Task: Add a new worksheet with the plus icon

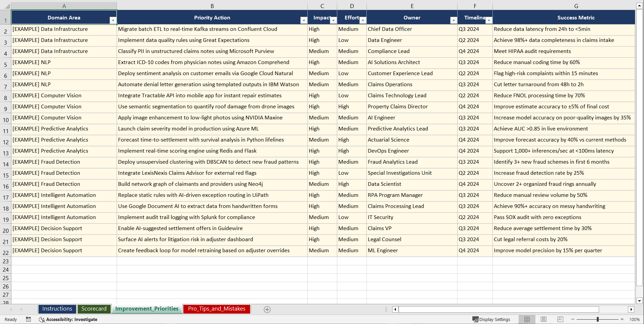Action: click(x=267, y=309)
